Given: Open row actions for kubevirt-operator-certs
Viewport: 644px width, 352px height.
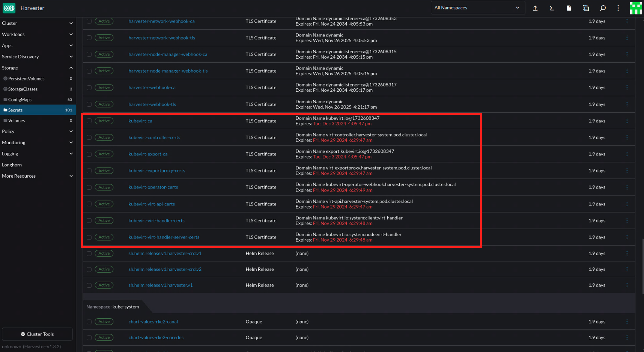Looking at the screenshot, I should click(x=627, y=187).
